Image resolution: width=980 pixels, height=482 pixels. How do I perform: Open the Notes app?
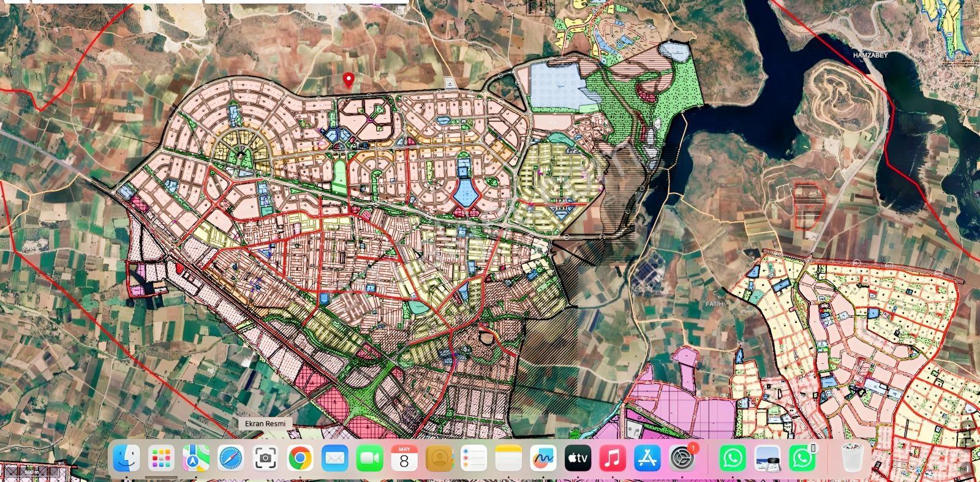(x=508, y=458)
